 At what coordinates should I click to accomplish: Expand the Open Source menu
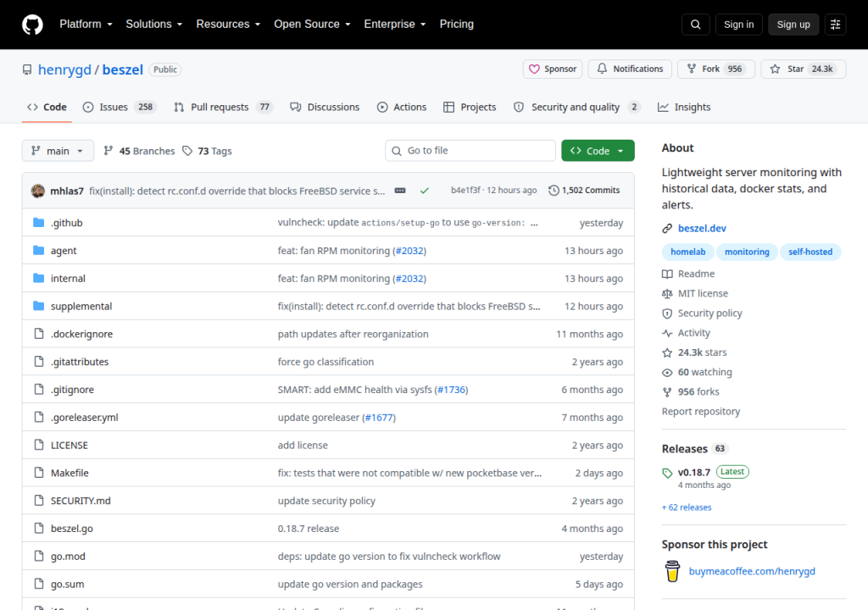(312, 25)
